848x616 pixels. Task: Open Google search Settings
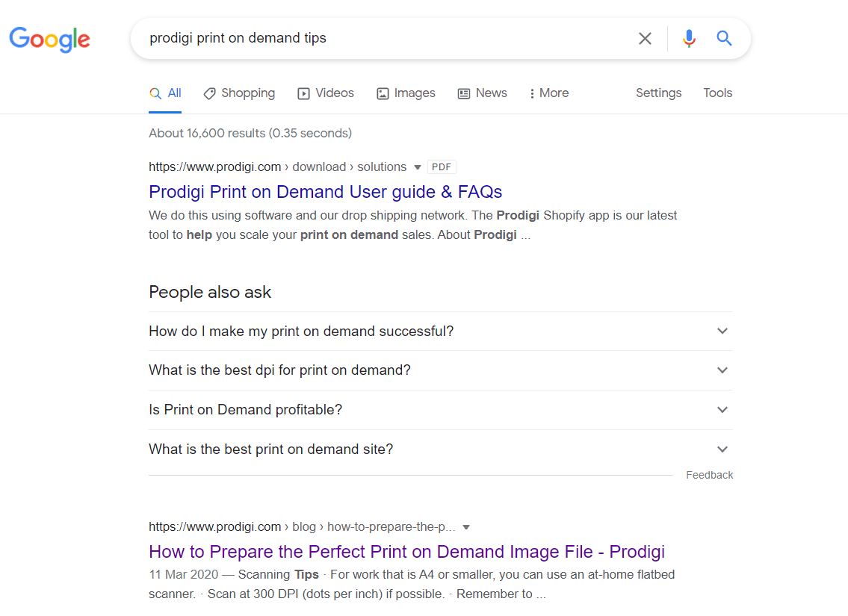pyautogui.click(x=658, y=93)
